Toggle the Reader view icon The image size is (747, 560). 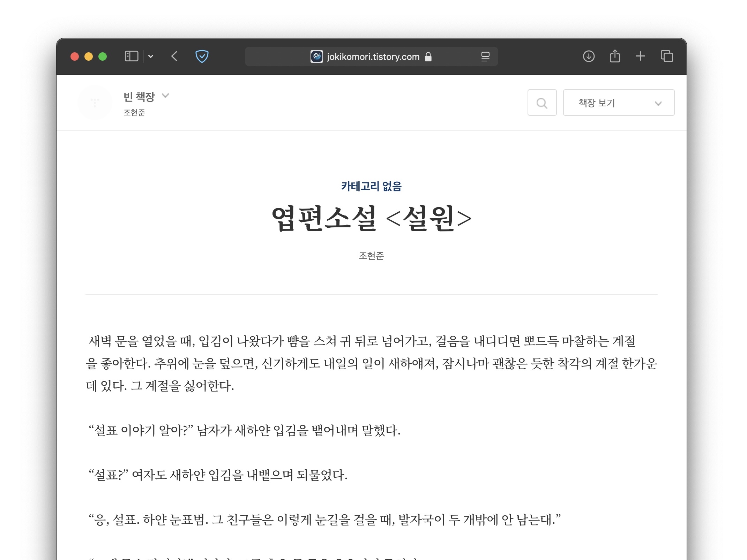[x=485, y=56]
